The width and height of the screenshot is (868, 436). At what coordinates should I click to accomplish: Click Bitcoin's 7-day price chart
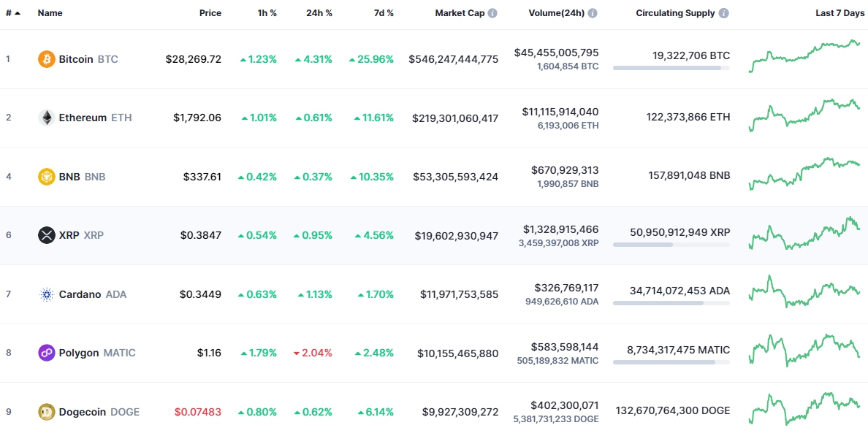804,56
